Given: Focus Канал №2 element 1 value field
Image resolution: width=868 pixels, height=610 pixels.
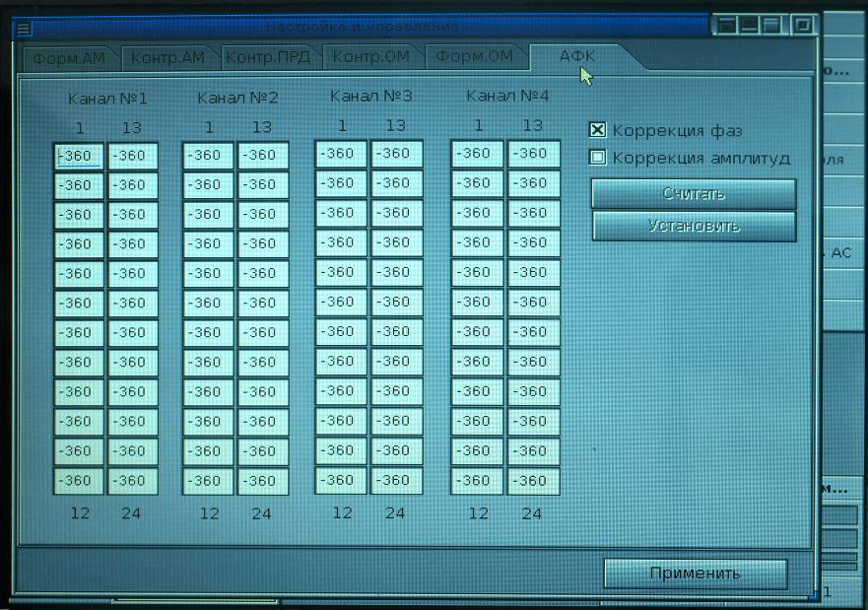Looking at the screenshot, I should pos(208,155).
